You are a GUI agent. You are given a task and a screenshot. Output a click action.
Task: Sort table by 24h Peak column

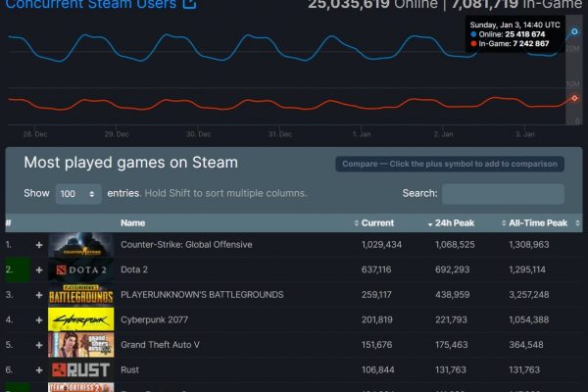[x=454, y=223]
